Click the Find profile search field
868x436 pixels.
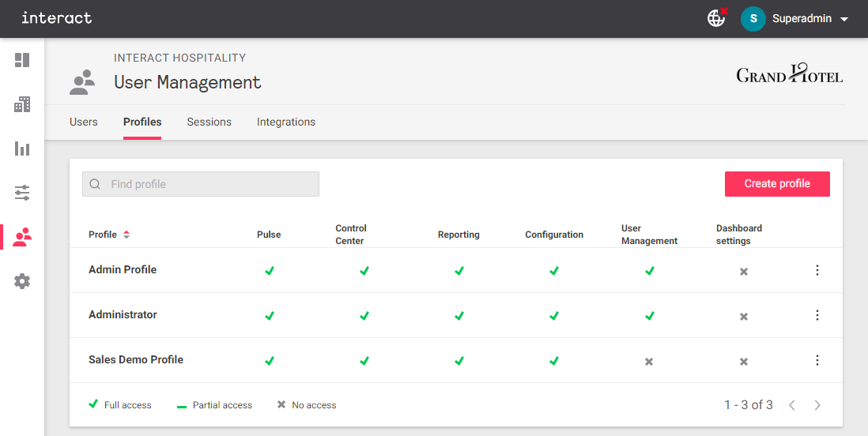click(201, 184)
